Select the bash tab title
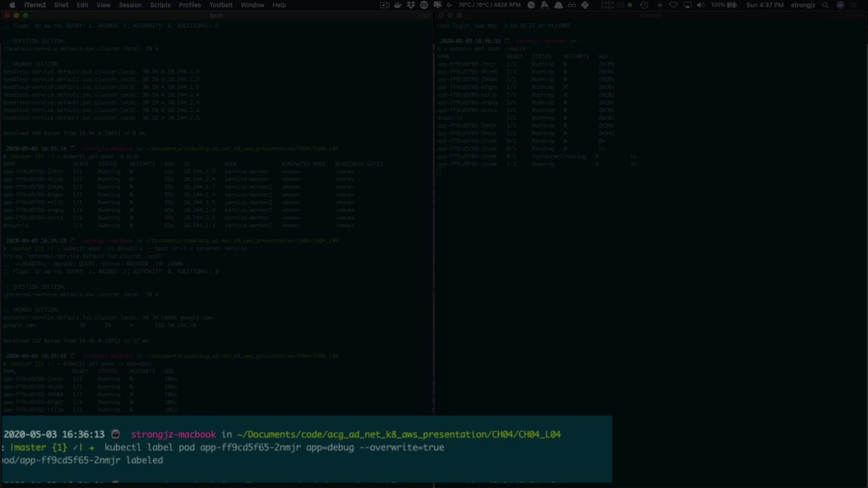Image resolution: width=868 pixels, height=488 pixels. [x=216, y=15]
